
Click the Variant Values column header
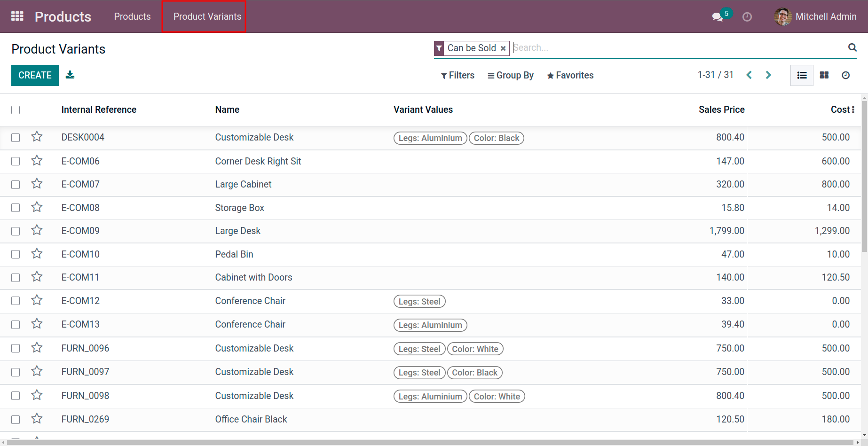[423, 110]
